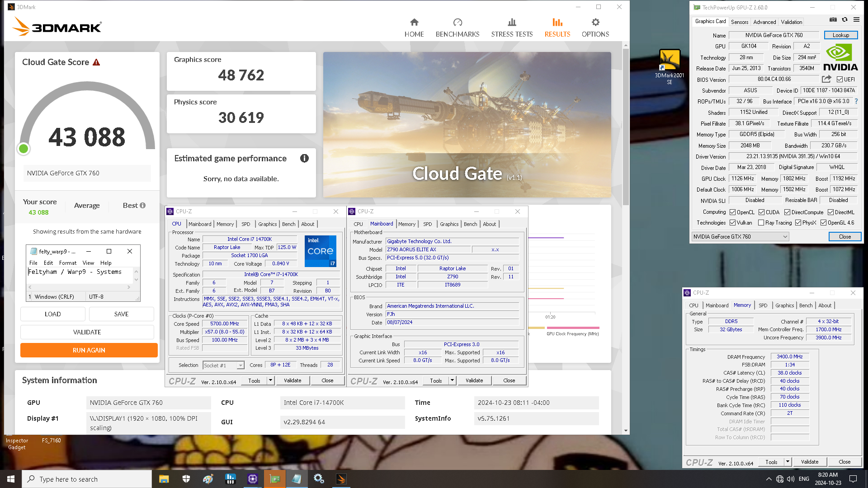Click the green marker on score gauge
This screenshot has width=868, height=488.
[x=24, y=148]
